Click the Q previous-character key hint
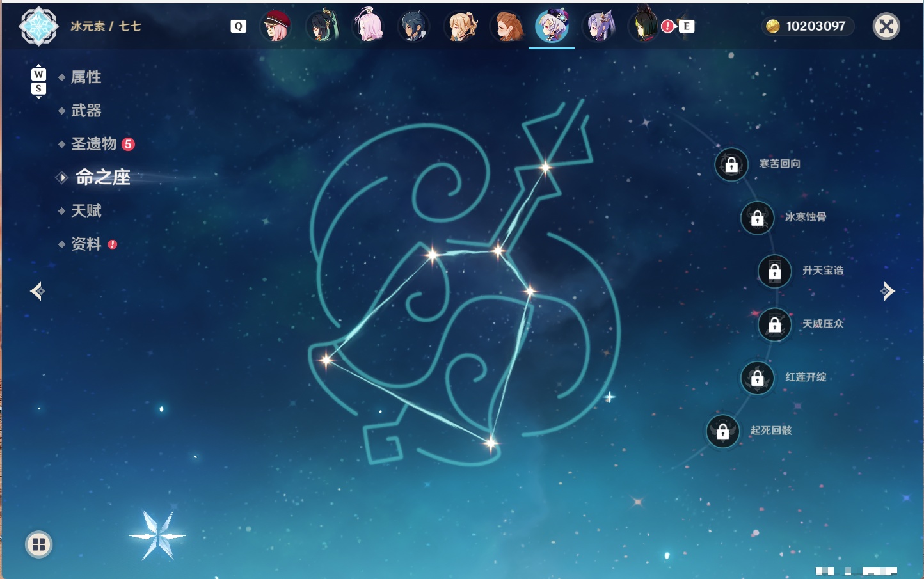Viewport: 924px width, 579px height. coord(238,26)
